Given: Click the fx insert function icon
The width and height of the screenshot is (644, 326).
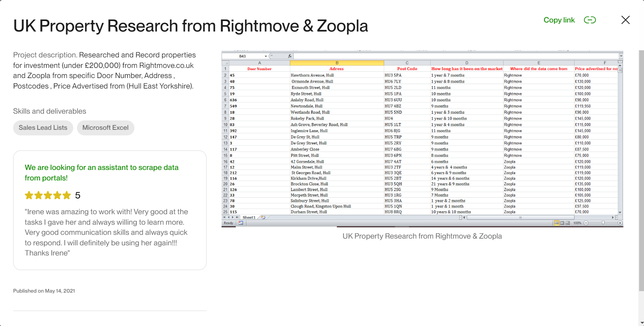Looking at the screenshot, I should click(290, 56).
